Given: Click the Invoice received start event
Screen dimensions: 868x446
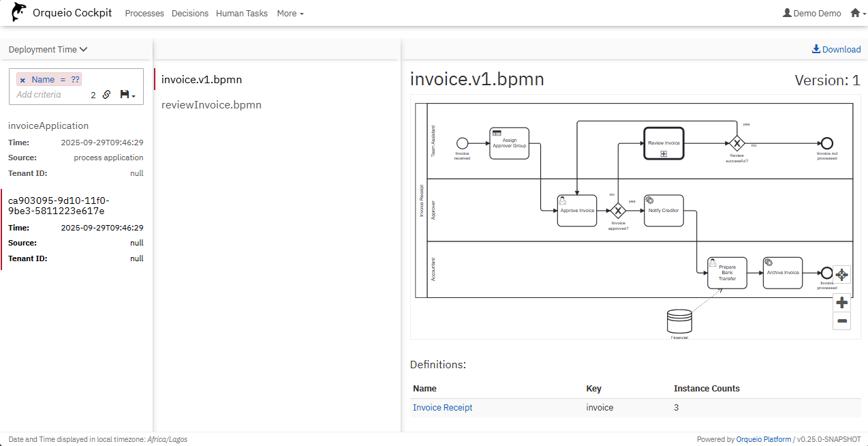Looking at the screenshot, I should pos(462,143).
